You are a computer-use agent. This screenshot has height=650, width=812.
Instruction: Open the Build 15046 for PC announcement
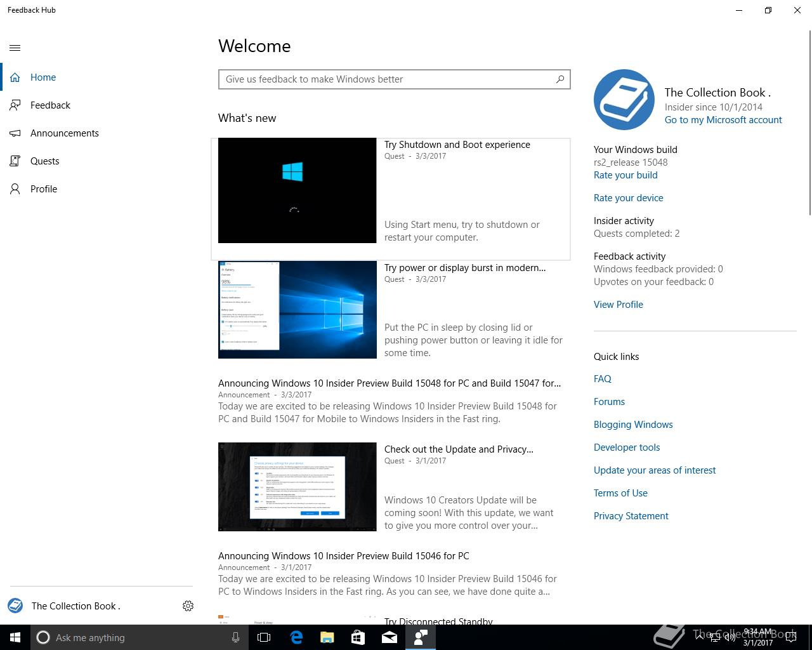point(344,556)
